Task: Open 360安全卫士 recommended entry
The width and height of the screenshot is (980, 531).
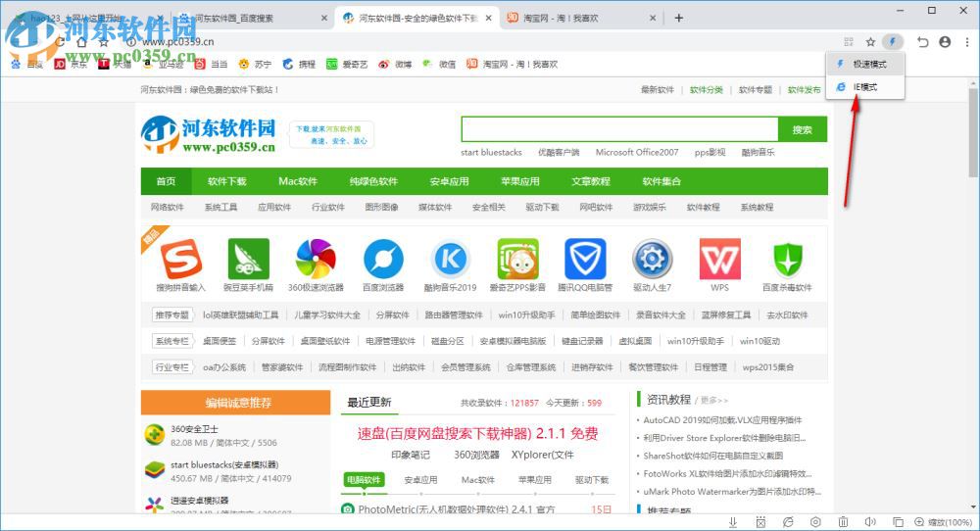Action: click(x=194, y=429)
